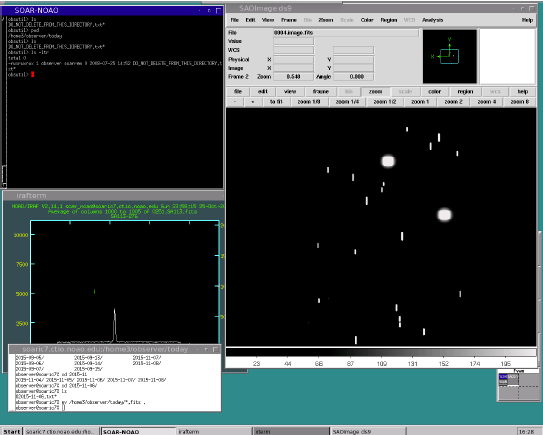Click the ds9 panner compass thumbnail
Viewport: 543px width, 435px height.
coord(449,56)
